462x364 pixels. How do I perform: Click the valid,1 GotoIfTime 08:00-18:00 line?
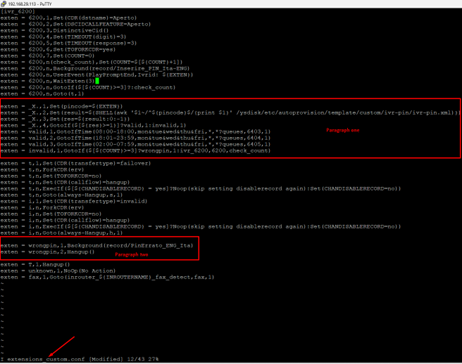(135, 132)
